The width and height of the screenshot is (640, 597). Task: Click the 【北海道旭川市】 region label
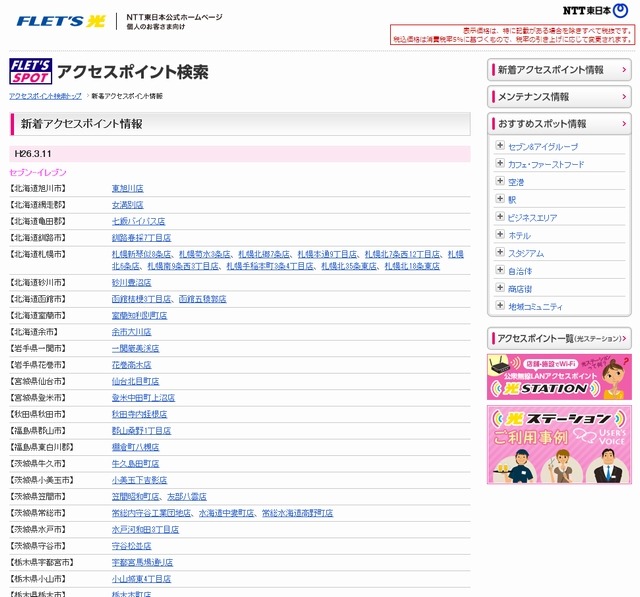coord(37,189)
